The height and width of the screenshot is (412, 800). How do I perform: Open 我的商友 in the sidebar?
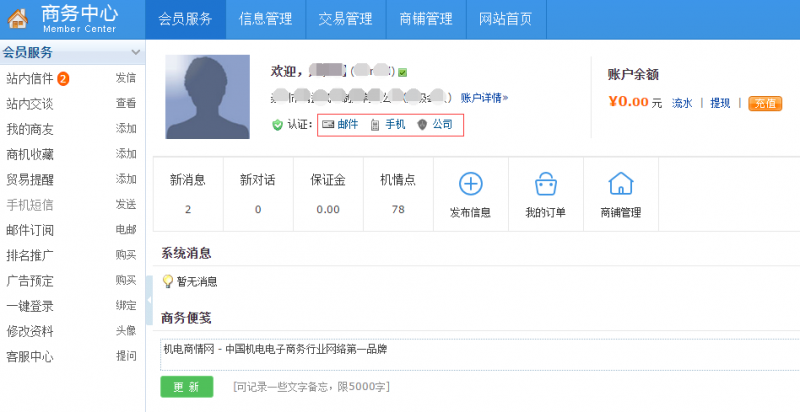tap(30, 130)
